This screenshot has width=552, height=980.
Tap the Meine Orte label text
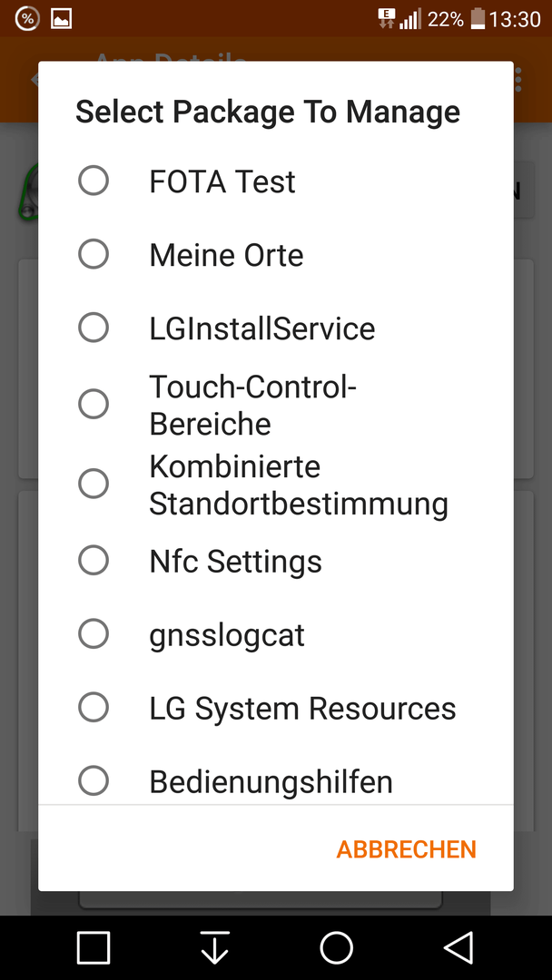[226, 255]
